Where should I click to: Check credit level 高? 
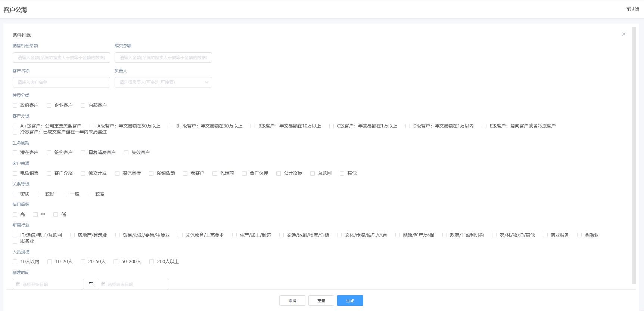[15, 215]
